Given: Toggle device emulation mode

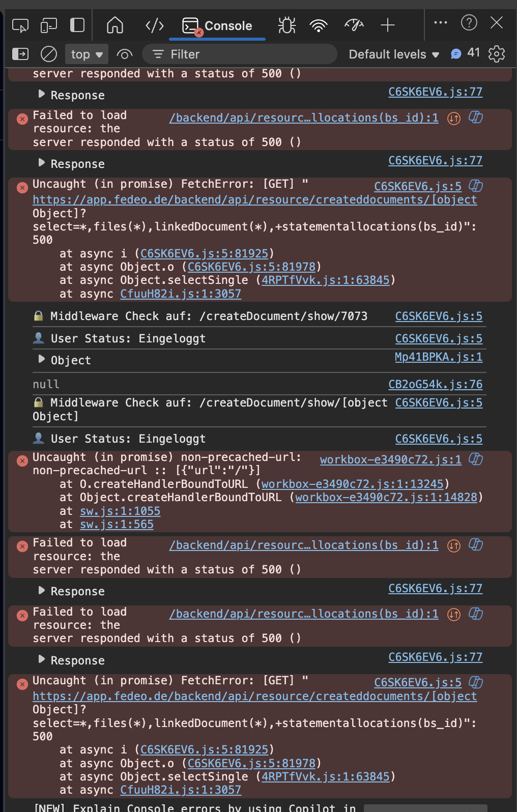Looking at the screenshot, I should tap(49, 25).
